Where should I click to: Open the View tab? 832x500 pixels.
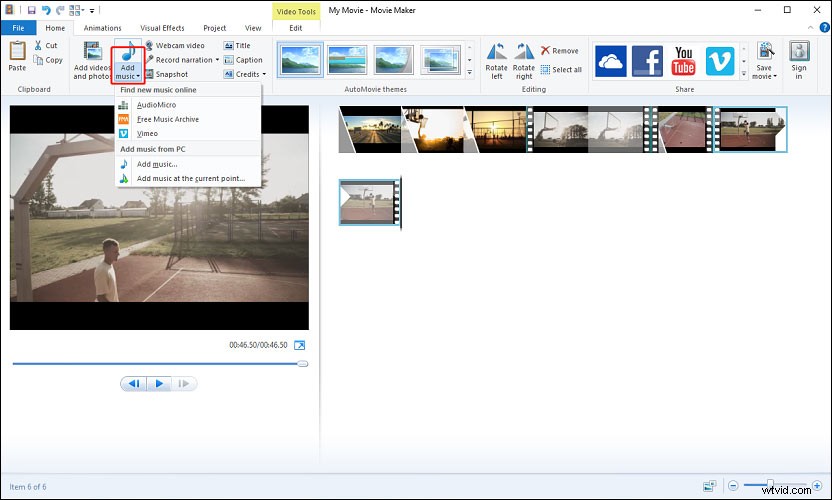(x=253, y=28)
